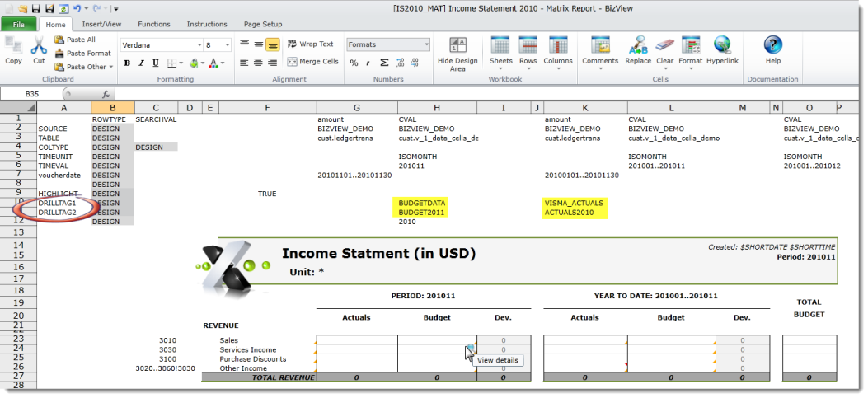Open the Columns menu in Workbook group
The height and width of the screenshot is (398, 868).
557,54
